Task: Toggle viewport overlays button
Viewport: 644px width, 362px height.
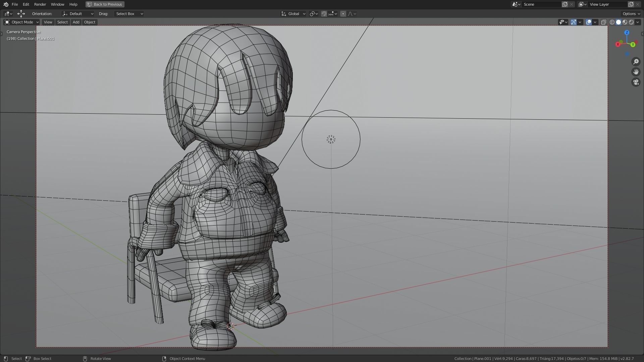Action: point(589,22)
